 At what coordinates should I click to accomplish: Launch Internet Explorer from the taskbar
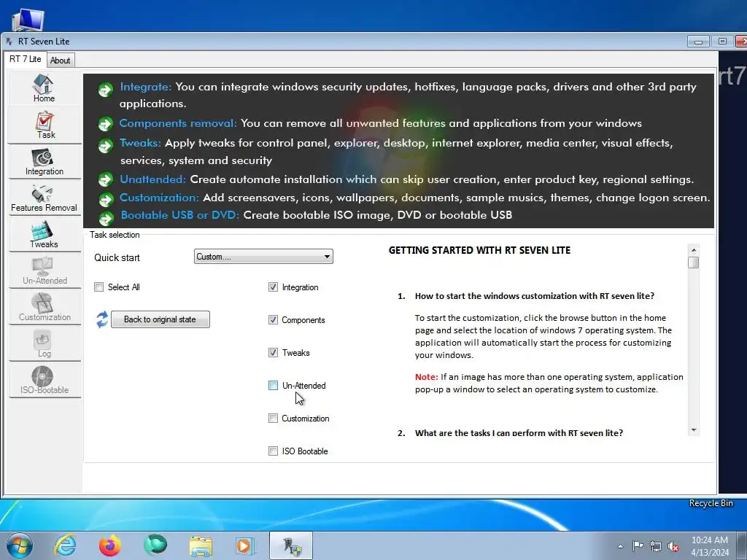point(65,545)
